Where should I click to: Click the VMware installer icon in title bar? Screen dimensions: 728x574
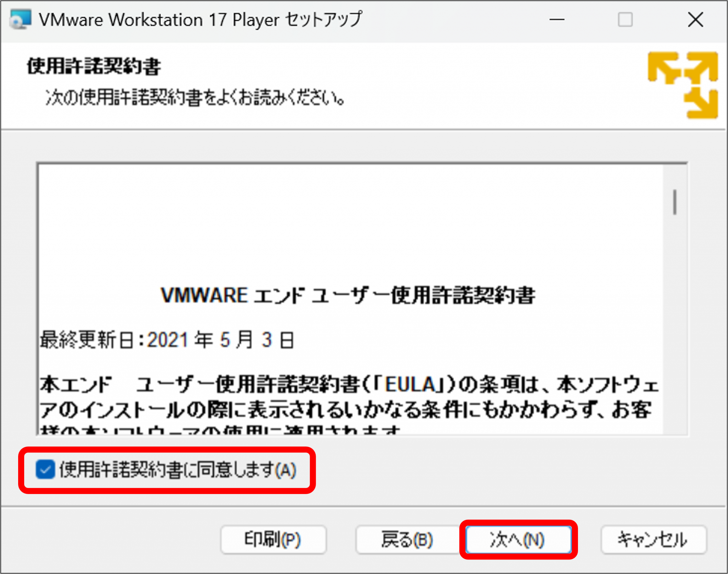coord(20,19)
